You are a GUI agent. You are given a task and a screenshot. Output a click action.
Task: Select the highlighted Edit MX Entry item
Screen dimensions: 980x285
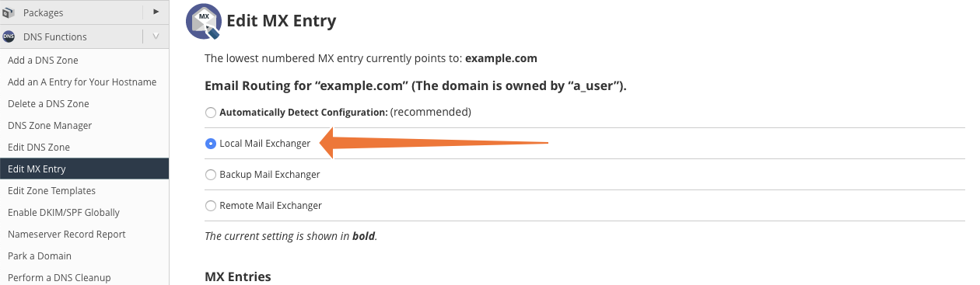tap(84, 169)
